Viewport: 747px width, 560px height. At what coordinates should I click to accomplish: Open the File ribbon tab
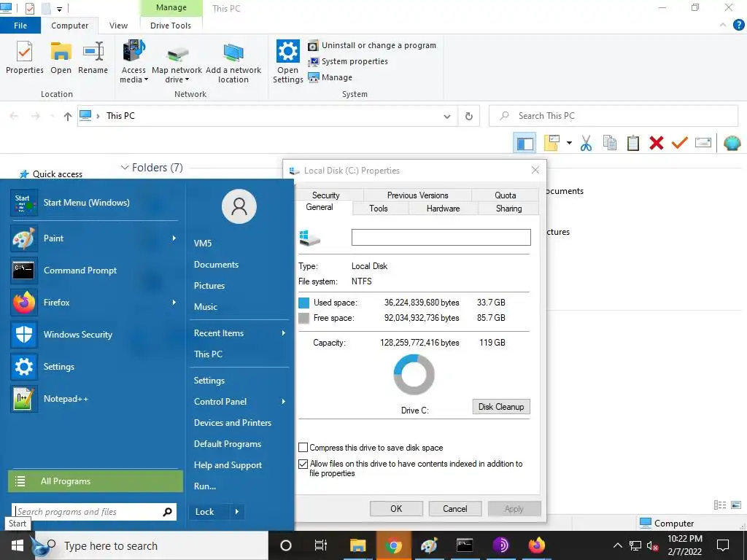[20, 26]
